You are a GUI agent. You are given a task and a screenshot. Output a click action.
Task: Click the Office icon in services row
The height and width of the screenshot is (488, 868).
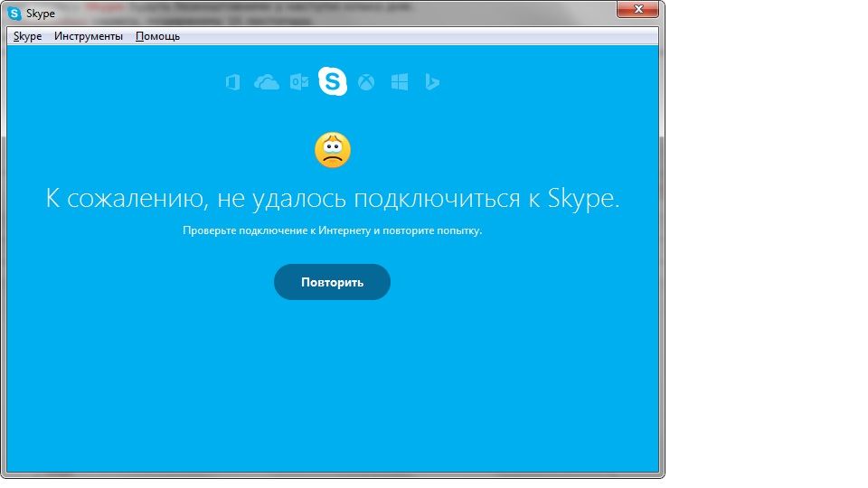(x=233, y=82)
